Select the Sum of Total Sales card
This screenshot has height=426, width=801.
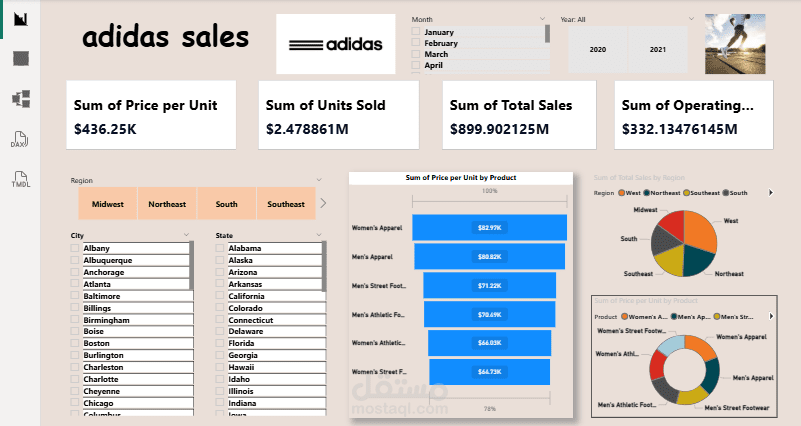pyautogui.click(x=519, y=115)
